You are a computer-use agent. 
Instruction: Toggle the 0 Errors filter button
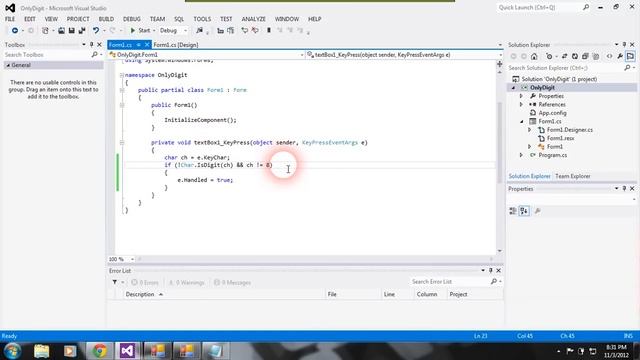click(x=145, y=282)
